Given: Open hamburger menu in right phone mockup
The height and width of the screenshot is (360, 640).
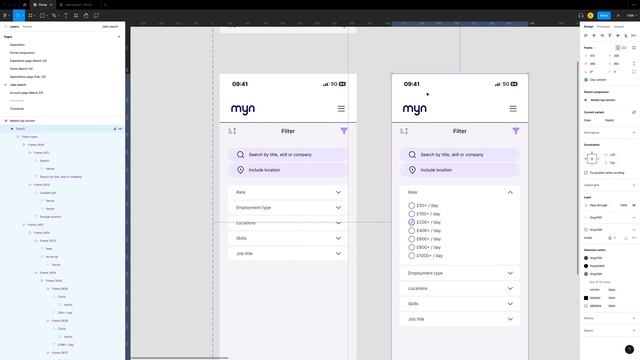Looking at the screenshot, I should tap(513, 109).
